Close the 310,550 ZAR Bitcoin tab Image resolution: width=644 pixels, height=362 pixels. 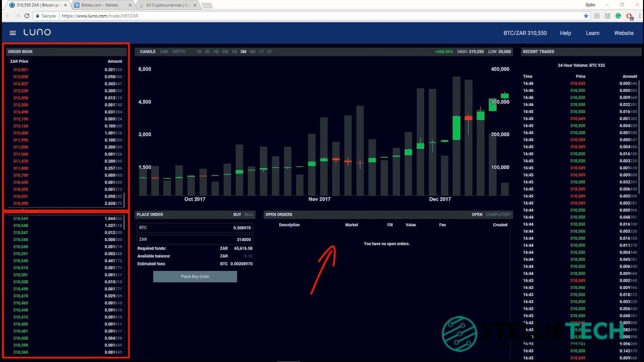click(65, 5)
